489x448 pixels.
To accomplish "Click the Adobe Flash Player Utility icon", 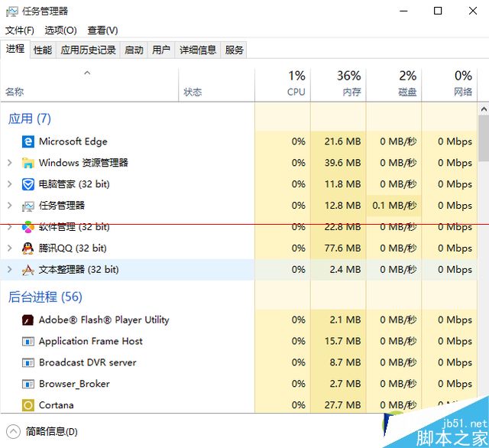I will click(28, 320).
